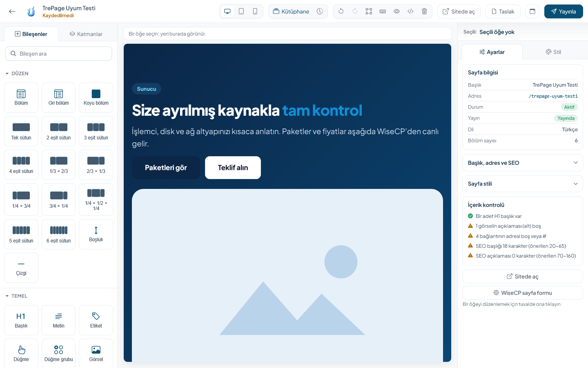The width and height of the screenshot is (588, 368).
Task: Pick the 2 eşit sütun layout
Action: pyautogui.click(x=58, y=131)
